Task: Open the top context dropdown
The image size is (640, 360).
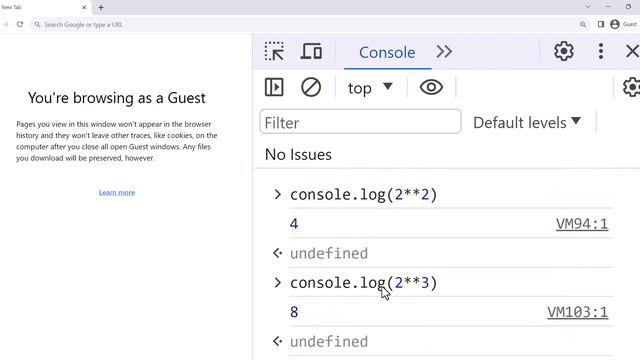Action: [370, 88]
